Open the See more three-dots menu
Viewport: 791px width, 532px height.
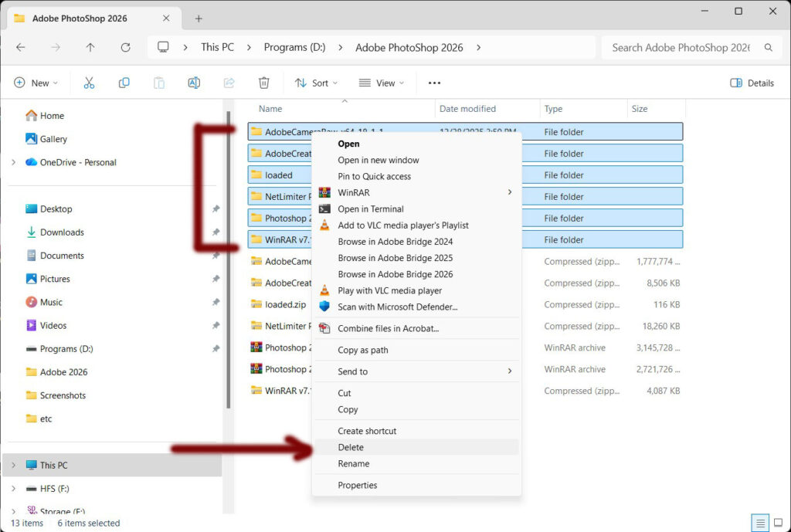[434, 83]
